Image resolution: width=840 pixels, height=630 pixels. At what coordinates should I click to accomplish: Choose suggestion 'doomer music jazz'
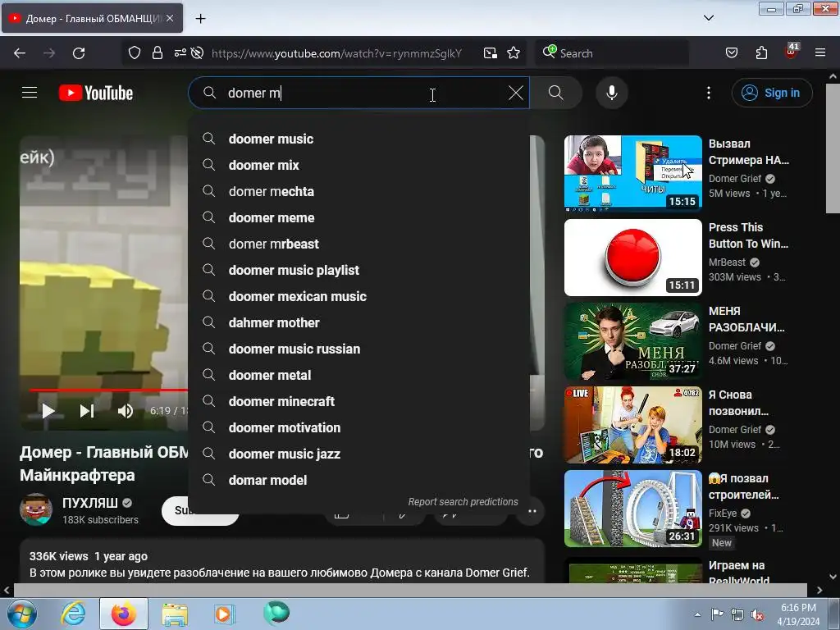pos(359,454)
